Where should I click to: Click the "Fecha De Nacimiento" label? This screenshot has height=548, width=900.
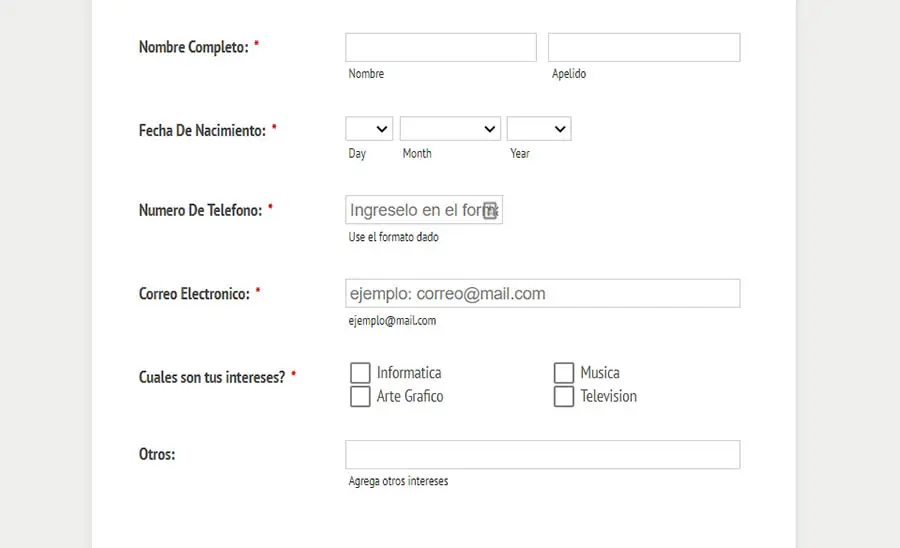click(x=202, y=130)
